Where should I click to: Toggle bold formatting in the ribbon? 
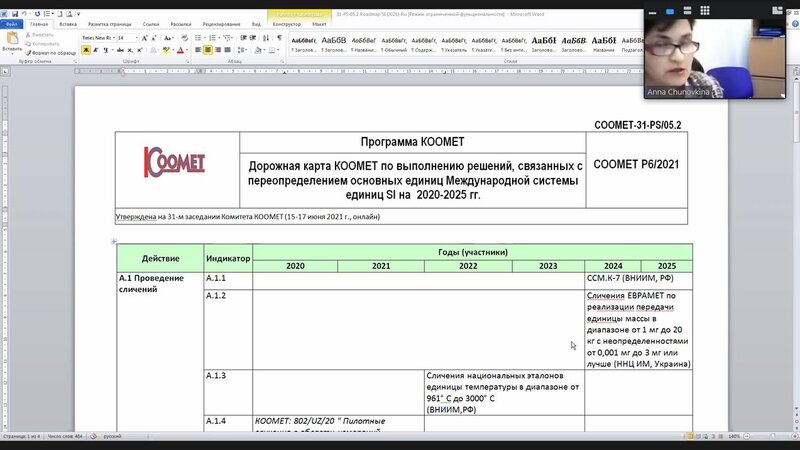point(84,50)
